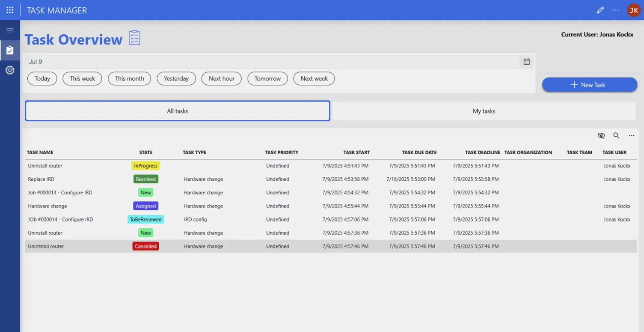Screen dimensions: 644x332
Task: Click the pencil edit icon in header
Action: [x=600, y=10]
